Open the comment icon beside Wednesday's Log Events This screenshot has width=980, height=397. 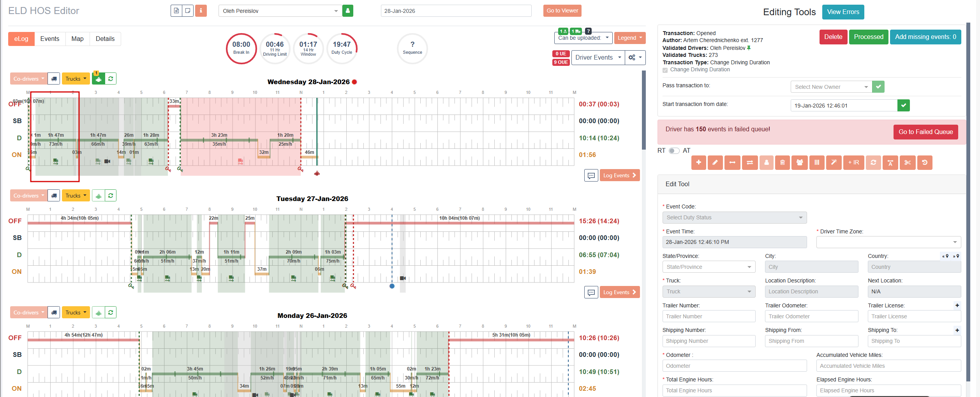(591, 175)
